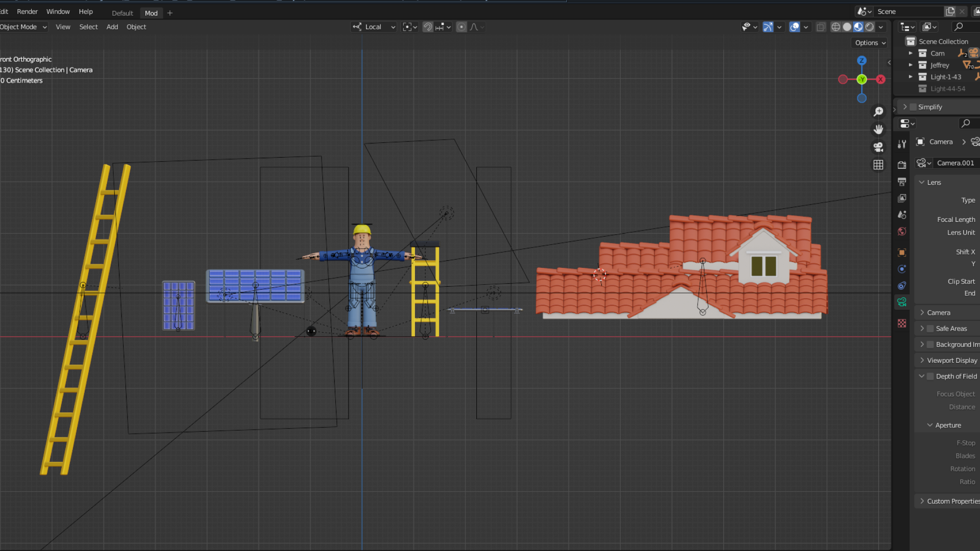The image size is (980, 551).
Task: Click the pan hand viewport button
Action: (x=878, y=130)
